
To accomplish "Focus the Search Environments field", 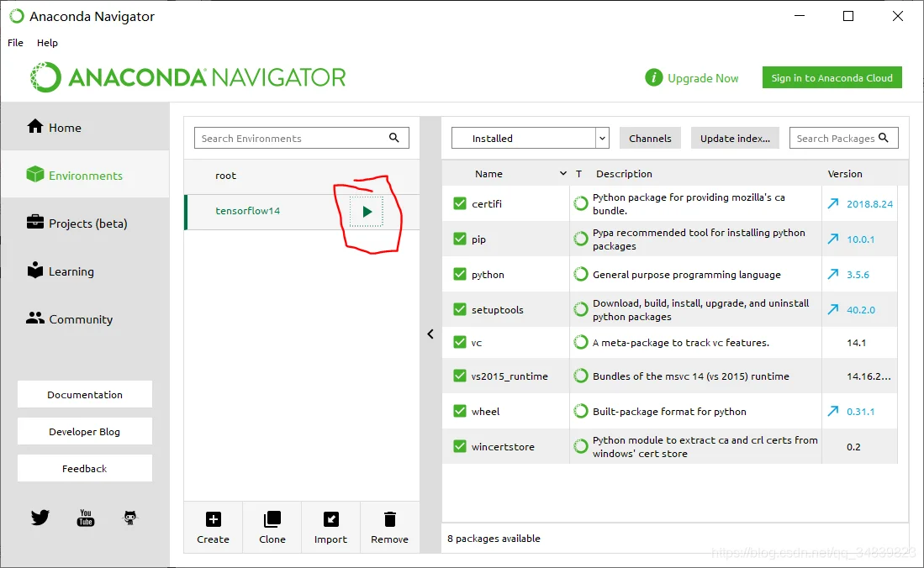I will pos(301,138).
